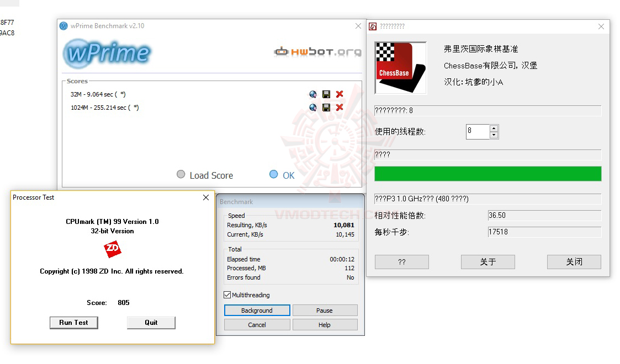Click the wPrime title bar app icon

pyautogui.click(x=63, y=26)
